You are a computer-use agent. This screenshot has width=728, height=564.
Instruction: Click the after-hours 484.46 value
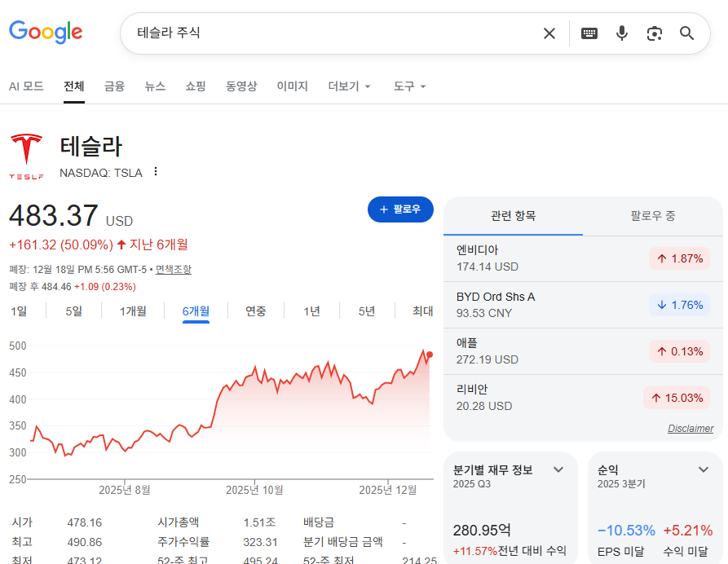coord(56,287)
